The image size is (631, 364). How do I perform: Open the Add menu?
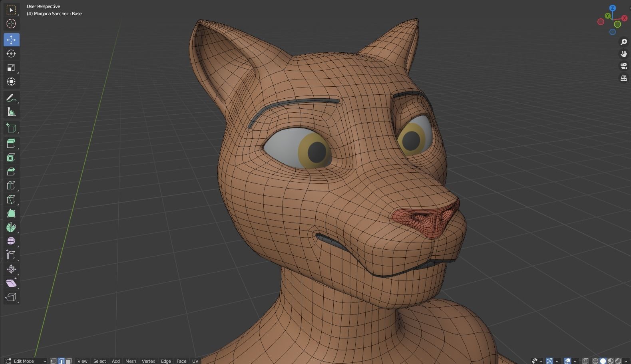pyautogui.click(x=115, y=361)
